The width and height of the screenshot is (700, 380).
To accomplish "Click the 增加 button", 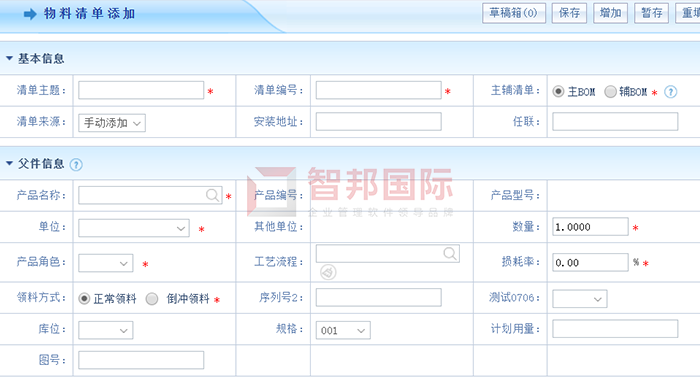I will point(610,13).
